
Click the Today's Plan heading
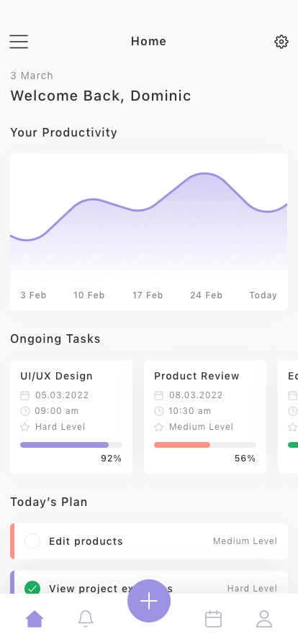(48, 502)
